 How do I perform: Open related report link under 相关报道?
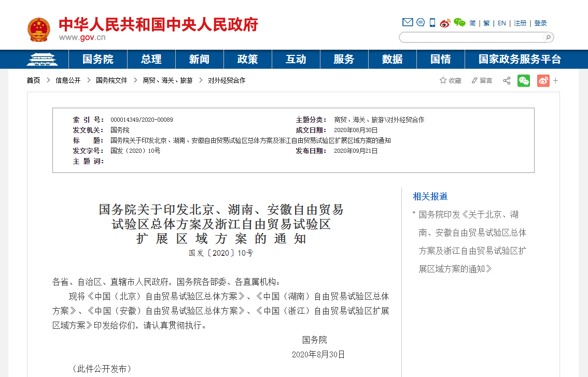point(472,241)
